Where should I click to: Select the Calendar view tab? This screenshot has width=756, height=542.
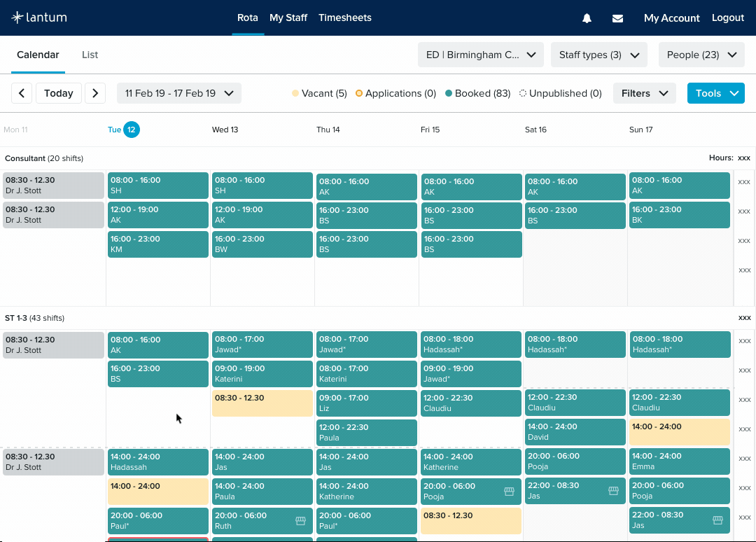[x=38, y=55]
